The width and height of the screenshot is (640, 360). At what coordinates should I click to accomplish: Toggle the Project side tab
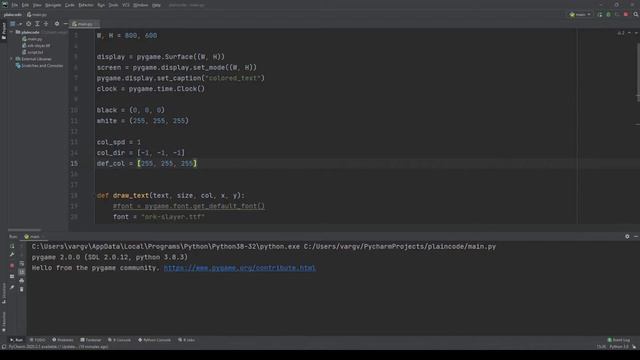coord(4,31)
